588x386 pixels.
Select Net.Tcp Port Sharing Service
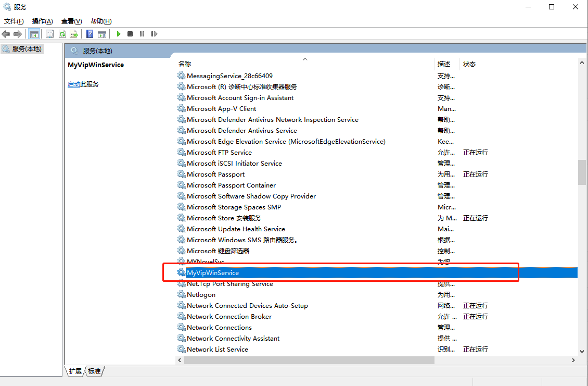tap(377, 284)
